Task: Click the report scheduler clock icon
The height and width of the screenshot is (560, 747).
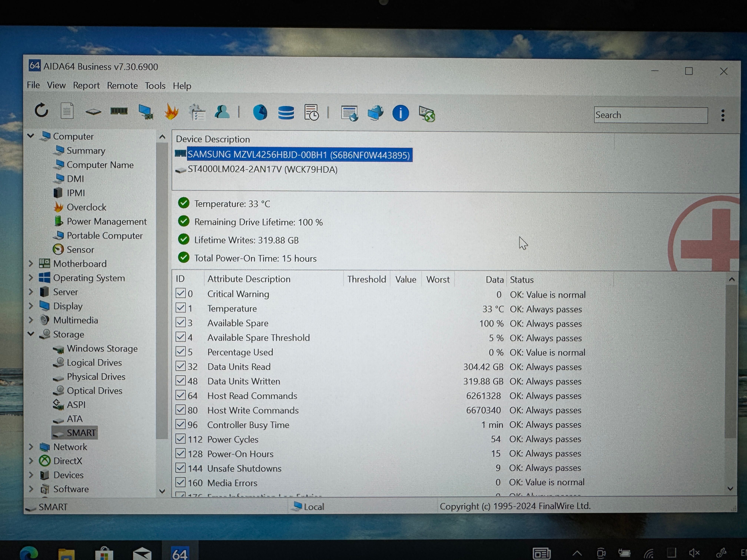Action: coord(311,112)
